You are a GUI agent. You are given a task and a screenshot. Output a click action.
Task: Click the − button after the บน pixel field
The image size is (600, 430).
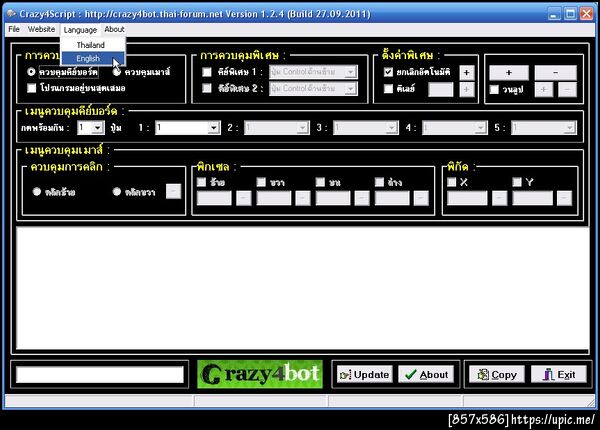pyautogui.click(x=362, y=198)
